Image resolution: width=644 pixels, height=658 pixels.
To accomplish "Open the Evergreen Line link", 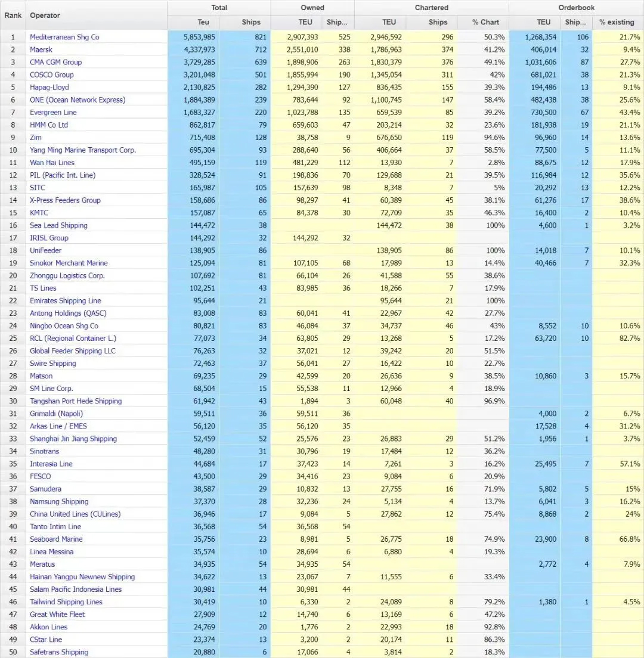I will point(53,113).
